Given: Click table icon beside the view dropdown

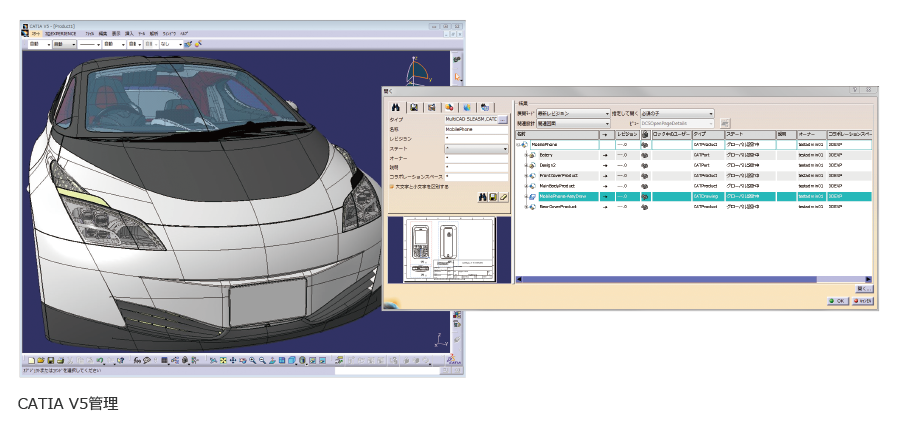Looking at the screenshot, I should (x=726, y=123).
